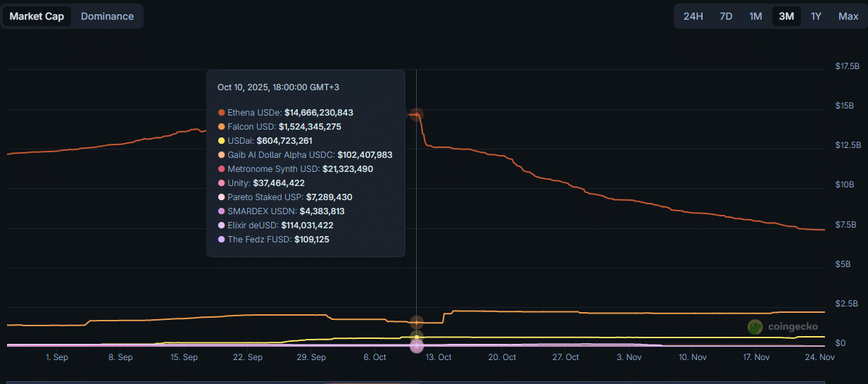The image size is (868, 384).
Task: Click the Falcon USD legend dot in tooltip
Action: pyautogui.click(x=222, y=127)
